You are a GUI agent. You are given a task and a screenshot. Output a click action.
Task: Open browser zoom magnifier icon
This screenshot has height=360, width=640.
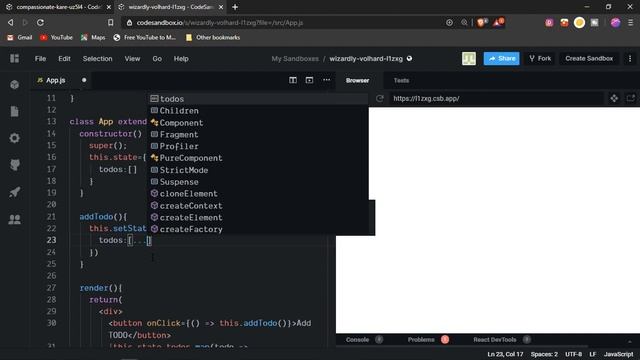tap(464, 22)
